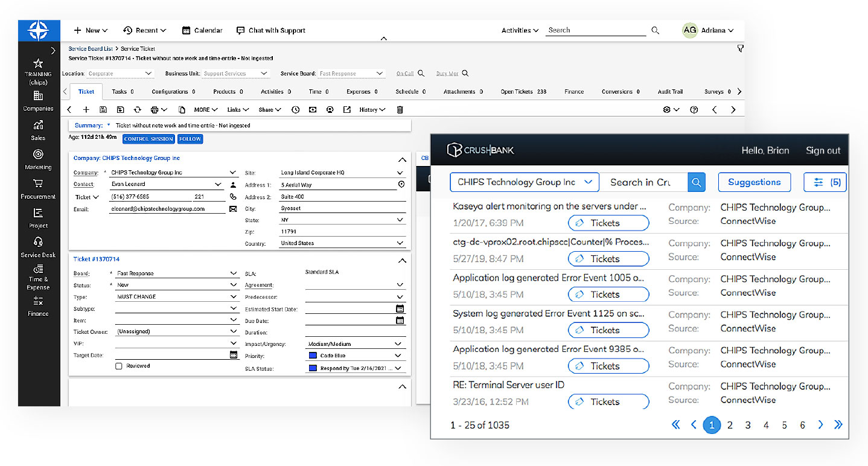Open CrushBank filters (5) button
Image resolution: width=868 pixels, height=466 pixels.
click(x=825, y=182)
